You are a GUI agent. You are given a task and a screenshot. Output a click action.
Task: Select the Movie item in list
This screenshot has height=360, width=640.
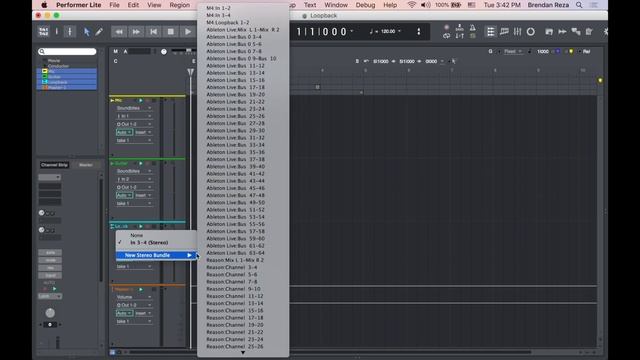[54, 60]
